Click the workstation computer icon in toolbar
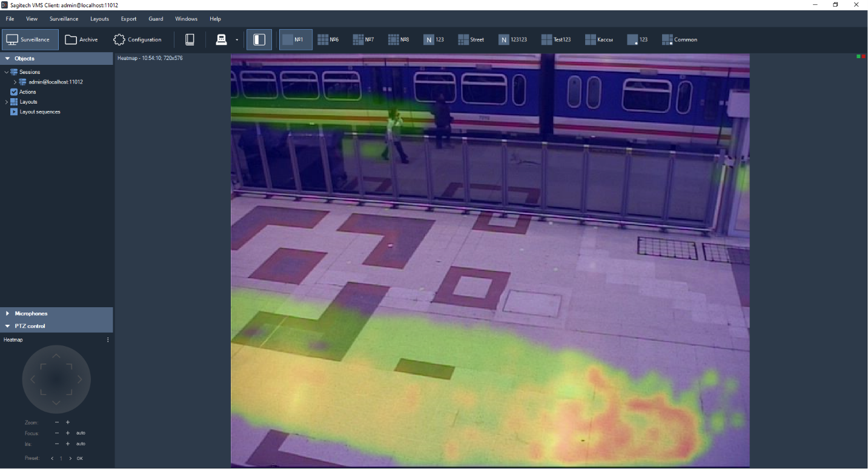Viewport: 868px width, 469px height. tap(221, 40)
